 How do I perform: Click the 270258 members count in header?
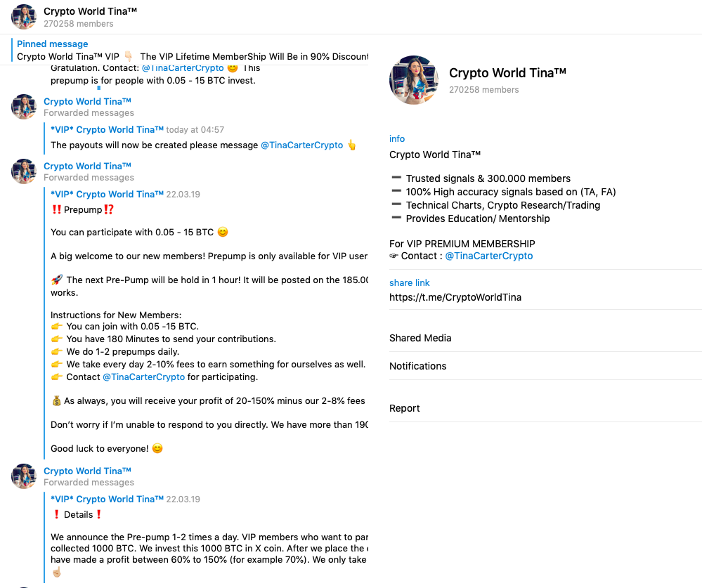tap(79, 24)
